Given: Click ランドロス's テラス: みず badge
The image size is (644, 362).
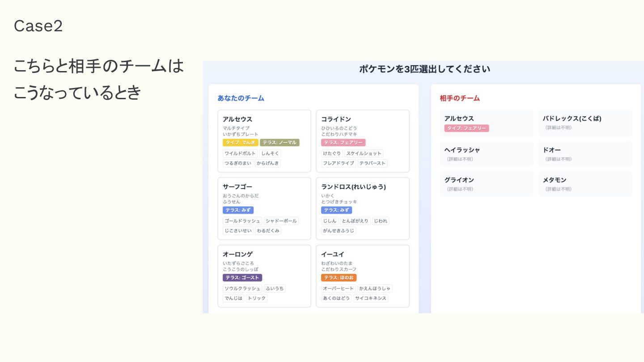Looking at the screenshot, I should 336,210.
